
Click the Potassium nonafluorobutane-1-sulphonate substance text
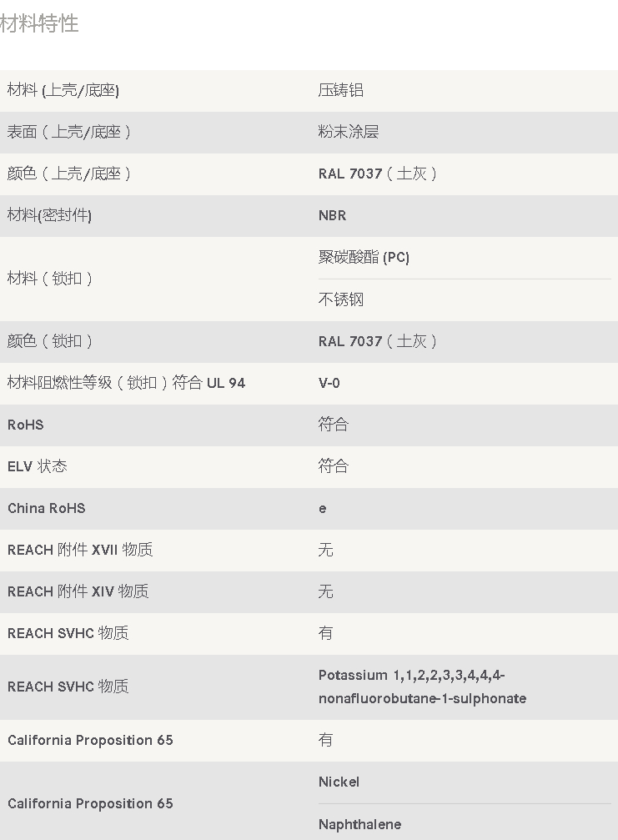(422, 687)
